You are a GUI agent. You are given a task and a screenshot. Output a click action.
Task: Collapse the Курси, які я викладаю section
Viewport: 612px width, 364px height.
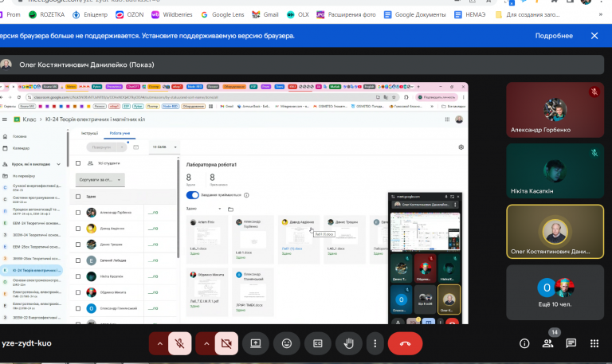[x=58, y=164]
